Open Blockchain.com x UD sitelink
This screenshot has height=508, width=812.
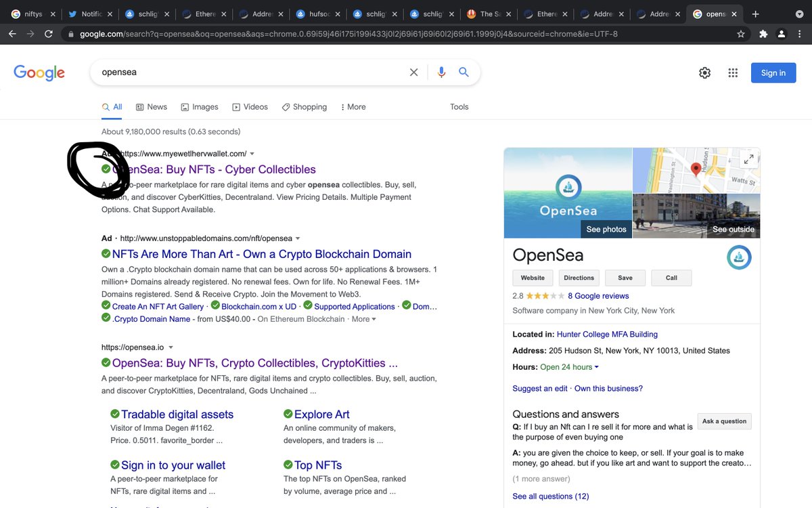(x=259, y=307)
